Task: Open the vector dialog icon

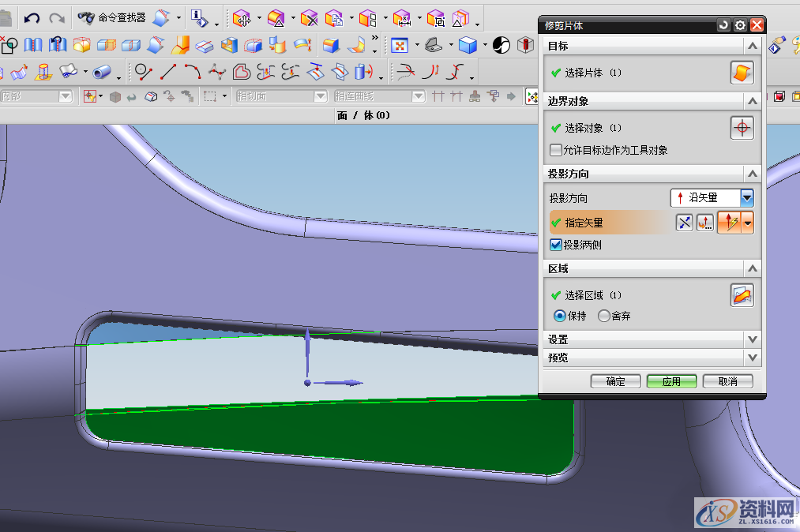Action: [x=705, y=223]
